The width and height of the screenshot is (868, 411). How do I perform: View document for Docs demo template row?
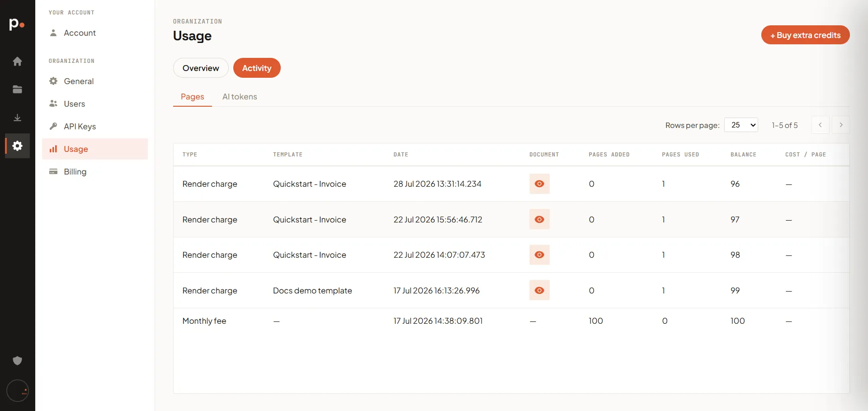coord(539,290)
